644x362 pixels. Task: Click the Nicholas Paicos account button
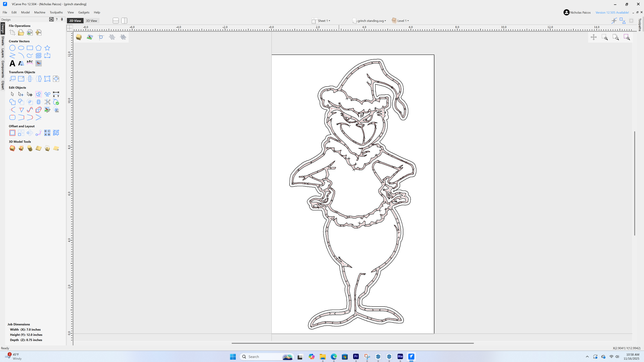coord(577,12)
